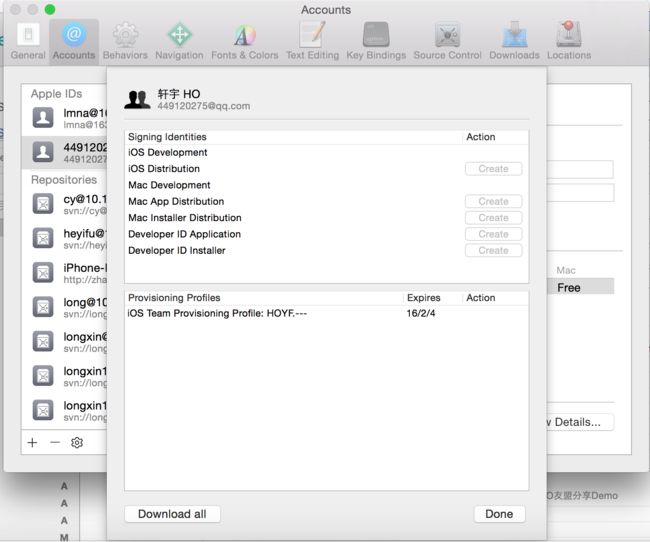Open the Behaviors preferences pane
650x542 pixels.
125,42
